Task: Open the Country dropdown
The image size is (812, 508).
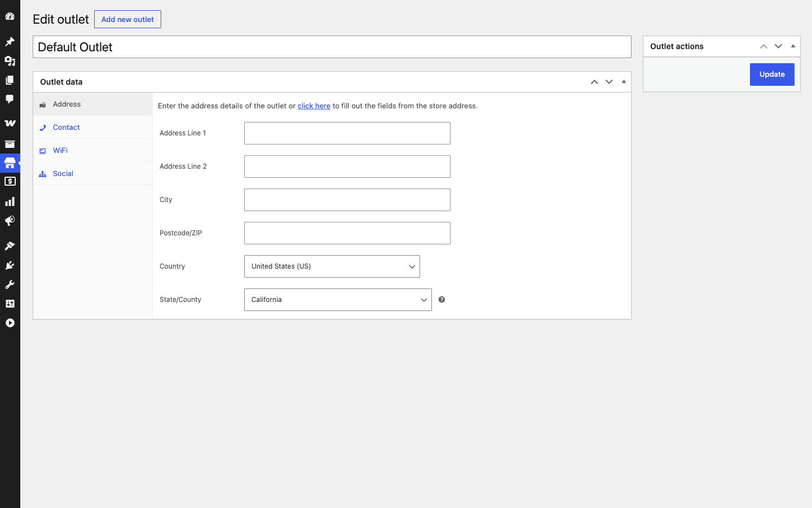Action: pos(332,266)
